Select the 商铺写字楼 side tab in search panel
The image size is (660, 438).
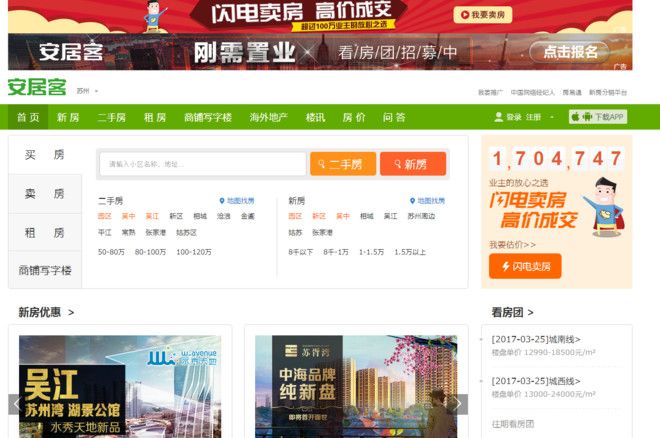coord(45,270)
